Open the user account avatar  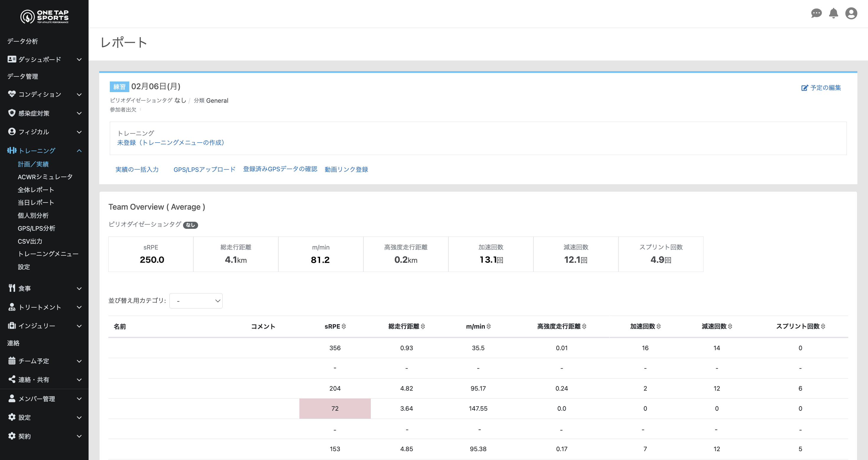pos(851,14)
